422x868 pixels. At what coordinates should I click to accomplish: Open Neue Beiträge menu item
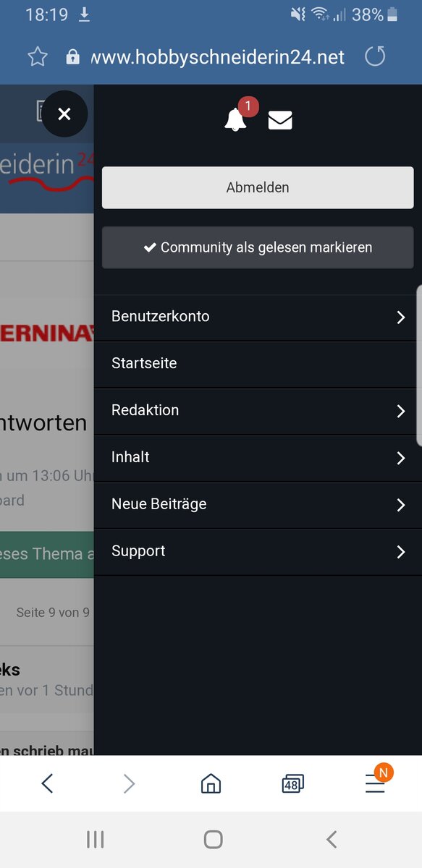click(258, 505)
